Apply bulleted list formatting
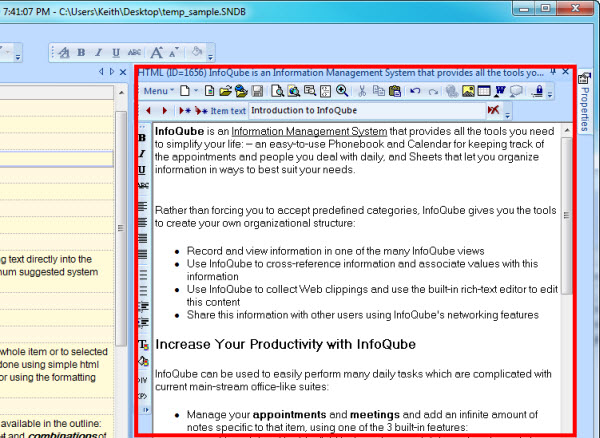The height and width of the screenshot is (438, 600). [x=143, y=290]
